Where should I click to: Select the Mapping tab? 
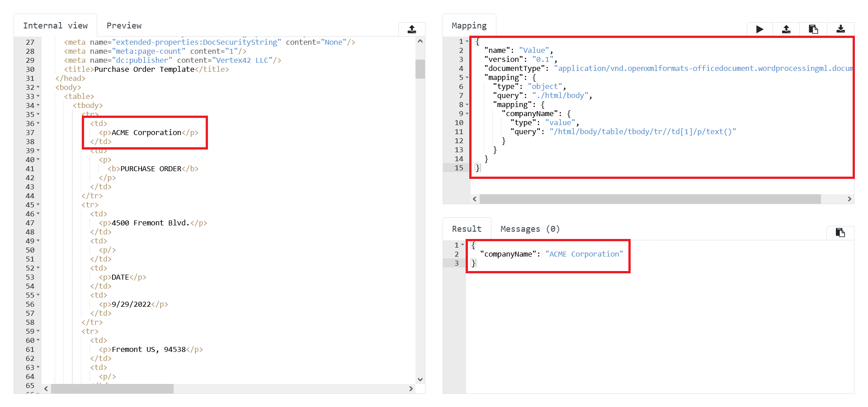(x=469, y=26)
